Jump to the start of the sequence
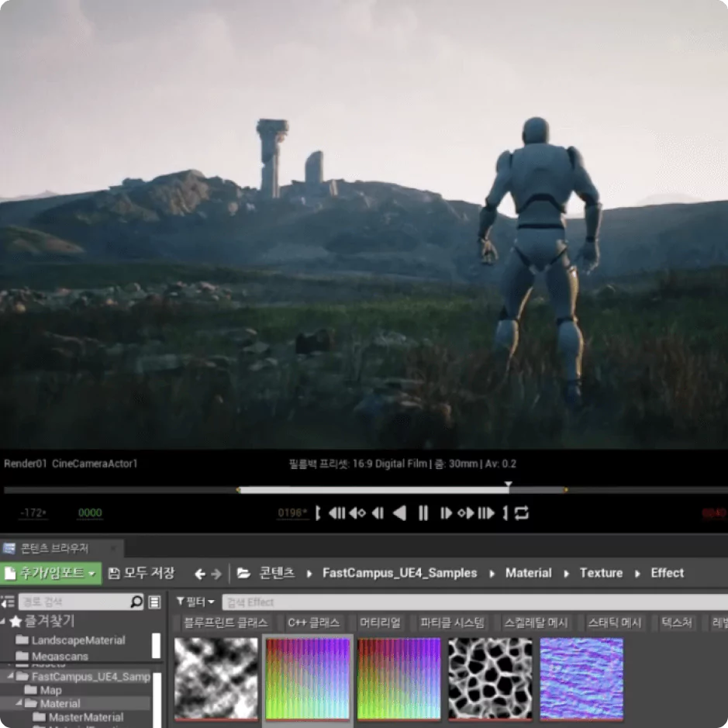728x728 pixels. 337,513
